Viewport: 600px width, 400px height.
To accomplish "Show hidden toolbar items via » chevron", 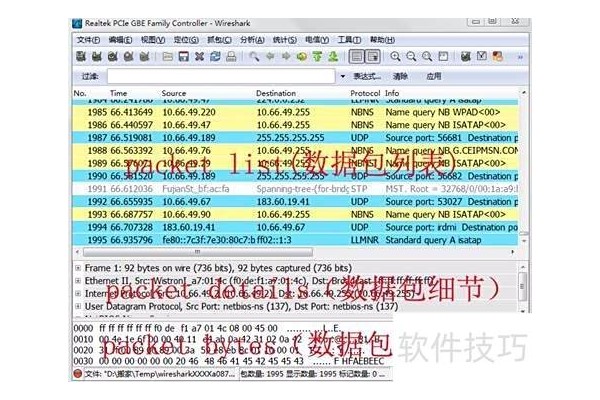I will 520,57.
